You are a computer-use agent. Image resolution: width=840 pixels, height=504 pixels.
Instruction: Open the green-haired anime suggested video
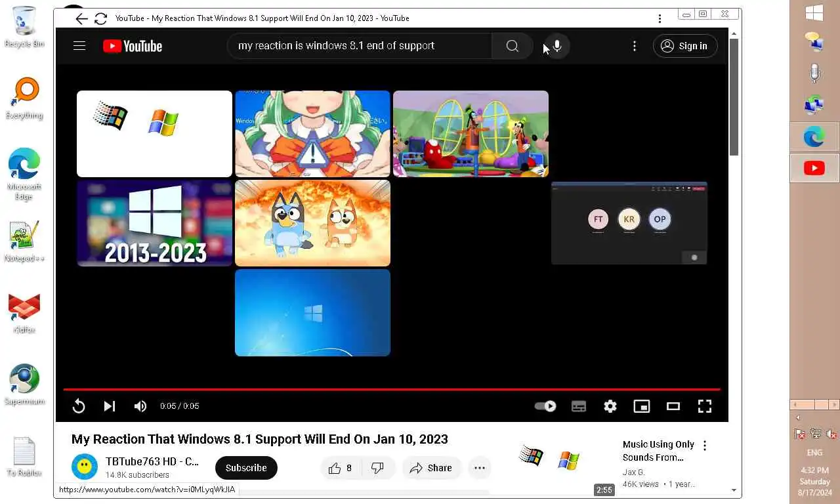[312, 134]
